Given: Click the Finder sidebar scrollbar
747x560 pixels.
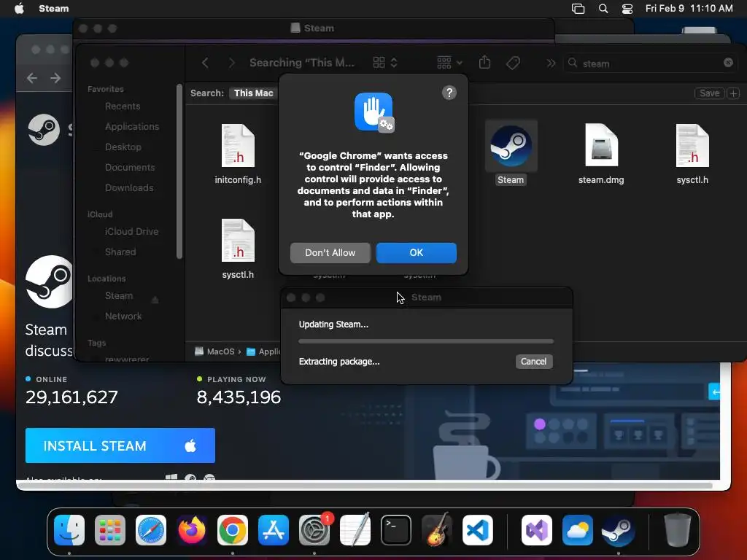Looking at the screenshot, I should pos(179,171).
